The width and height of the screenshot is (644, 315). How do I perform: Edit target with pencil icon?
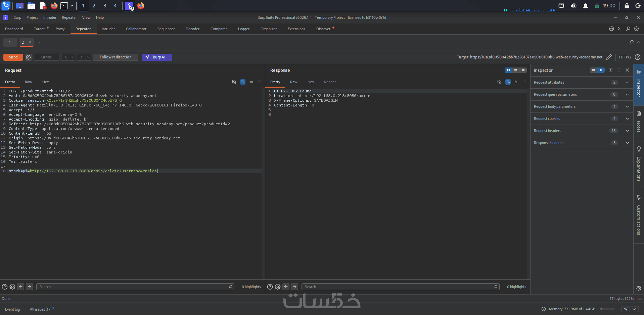(609, 57)
